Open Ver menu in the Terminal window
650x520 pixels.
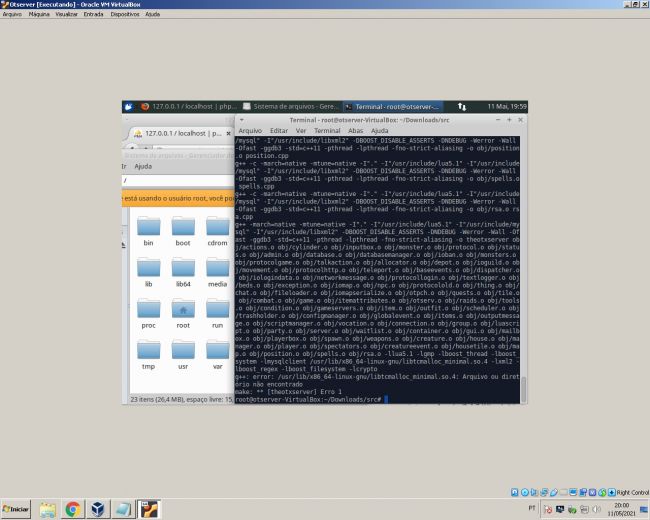point(301,131)
